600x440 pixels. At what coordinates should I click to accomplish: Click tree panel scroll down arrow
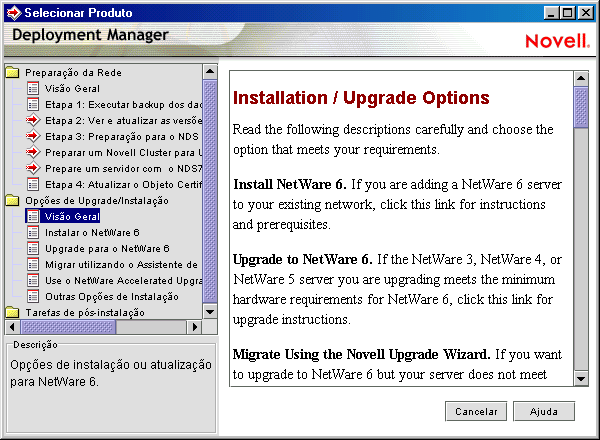click(210, 311)
